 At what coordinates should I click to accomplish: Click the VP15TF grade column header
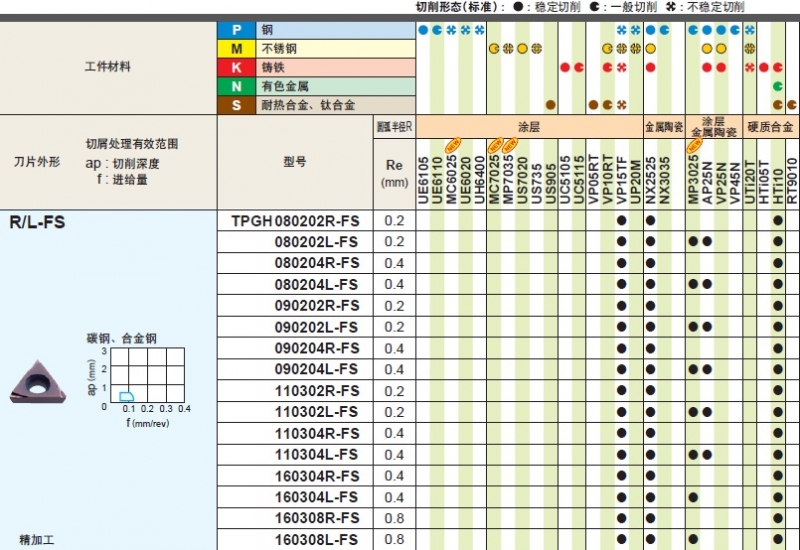coord(621,180)
